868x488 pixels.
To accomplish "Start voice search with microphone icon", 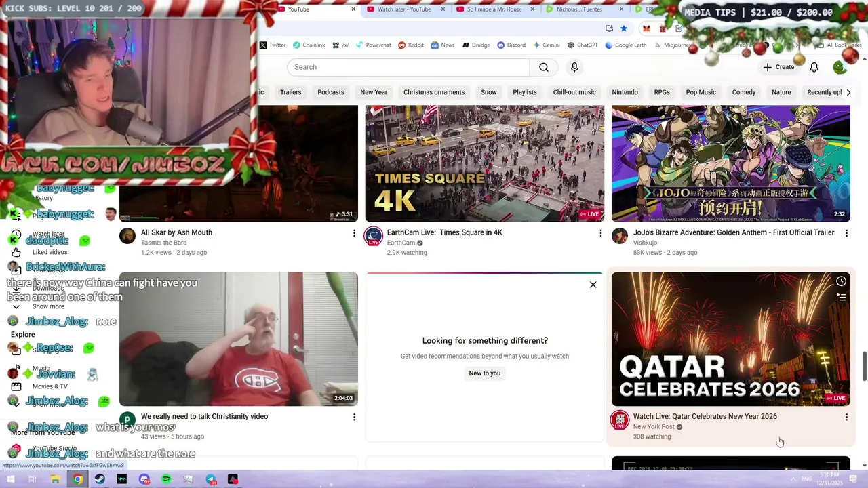I will (574, 67).
